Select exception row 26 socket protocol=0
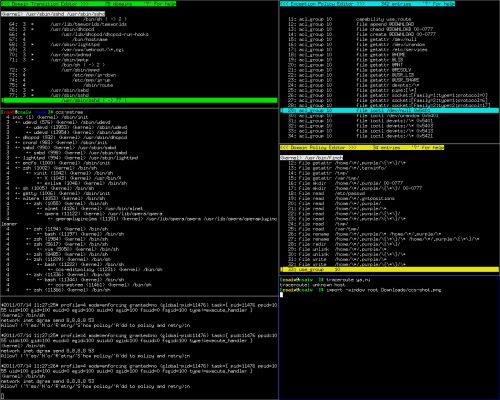 (388, 95)
